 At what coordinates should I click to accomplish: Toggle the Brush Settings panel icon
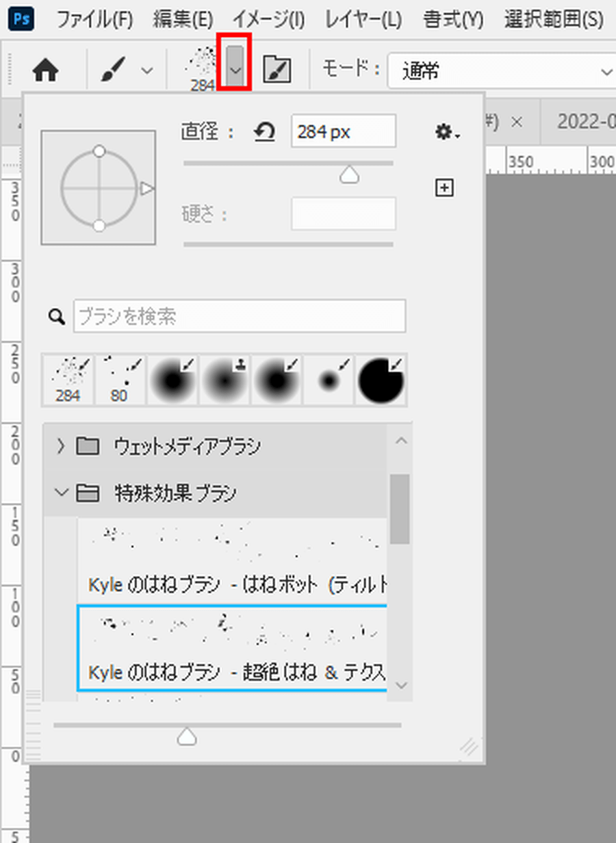click(x=277, y=70)
